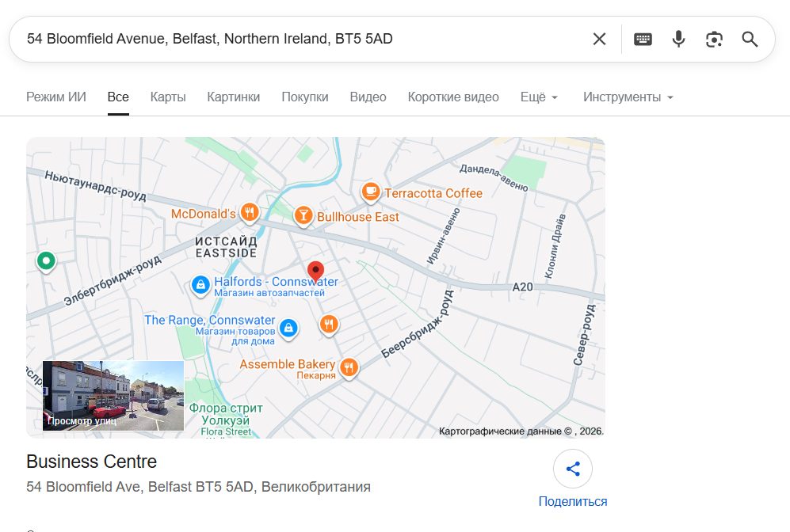Open the Карты tab
The width and height of the screenshot is (790, 532).
[x=168, y=97]
